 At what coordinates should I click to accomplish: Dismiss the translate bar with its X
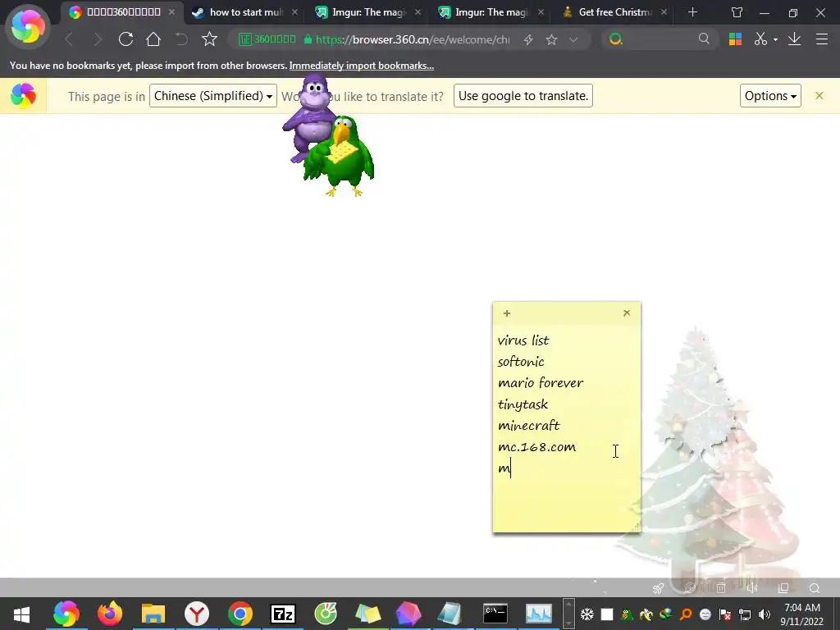click(x=819, y=96)
